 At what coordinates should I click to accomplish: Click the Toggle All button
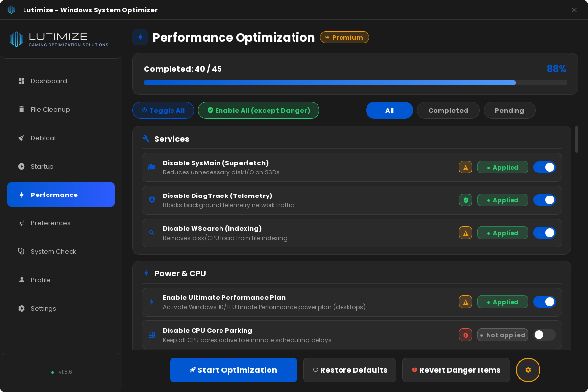click(x=163, y=110)
